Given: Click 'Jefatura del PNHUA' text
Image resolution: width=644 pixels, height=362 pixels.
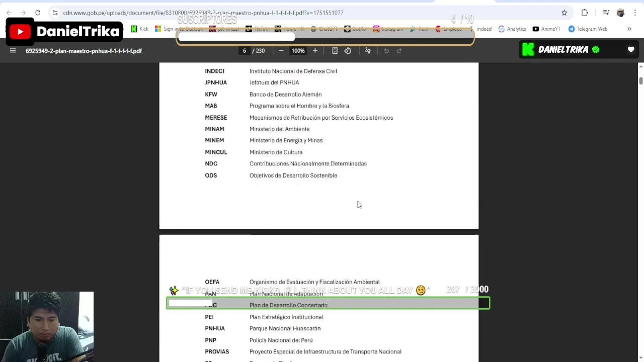Looking at the screenshot, I should tap(274, 82).
